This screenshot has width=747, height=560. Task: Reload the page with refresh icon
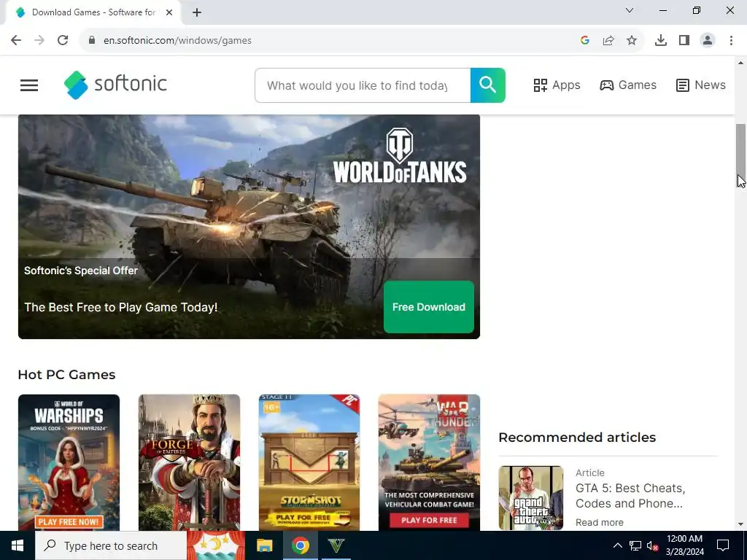click(x=63, y=41)
